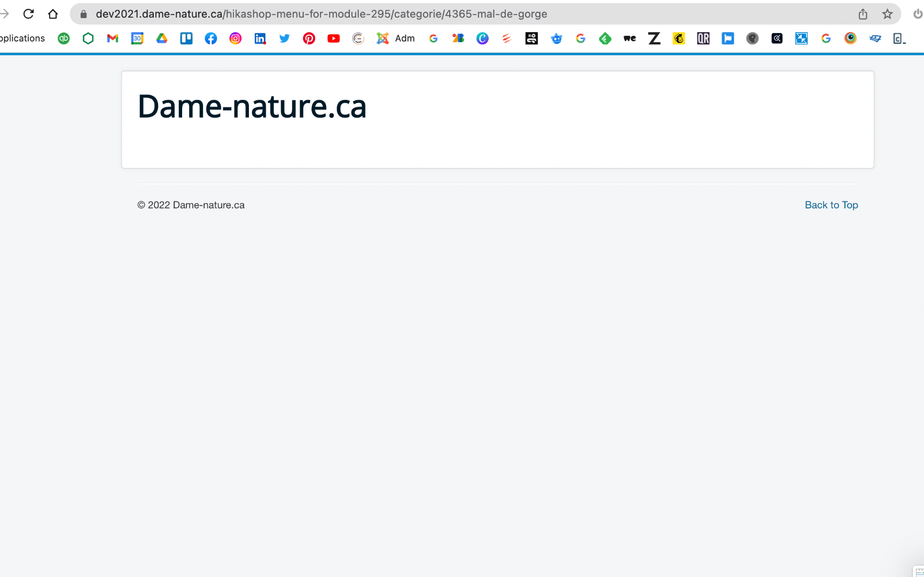Open the Google Drive bookmark
Screen dimensions: 924x577
click(x=162, y=38)
